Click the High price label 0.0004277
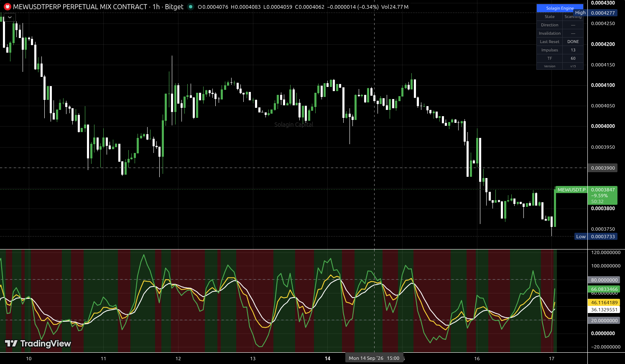Screen dimensions: 625x364 (603, 13)
